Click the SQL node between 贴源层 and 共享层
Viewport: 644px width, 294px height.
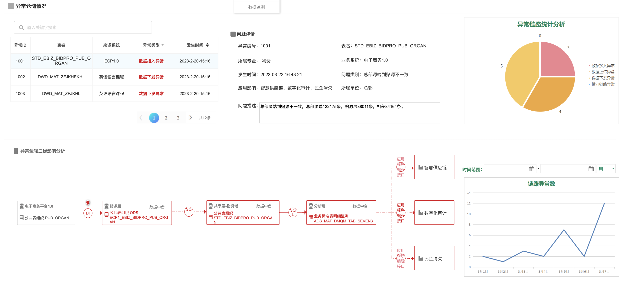click(x=189, y=212)
